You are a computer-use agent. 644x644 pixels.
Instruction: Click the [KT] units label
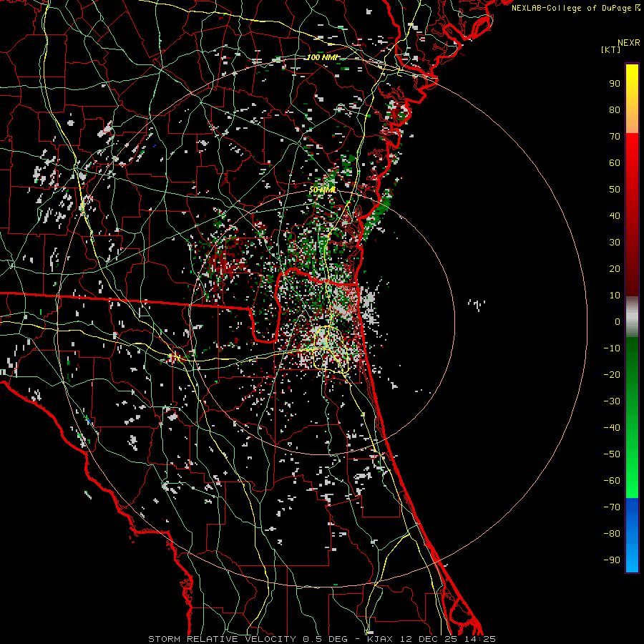click(x=611, y=49)
